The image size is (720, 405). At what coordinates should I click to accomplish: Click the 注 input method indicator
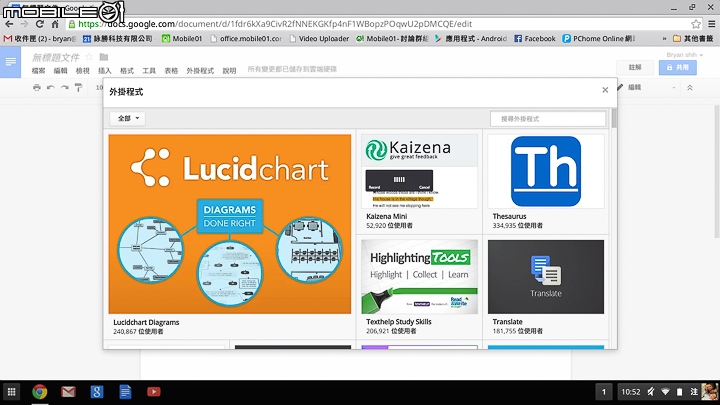click(694, 392)
